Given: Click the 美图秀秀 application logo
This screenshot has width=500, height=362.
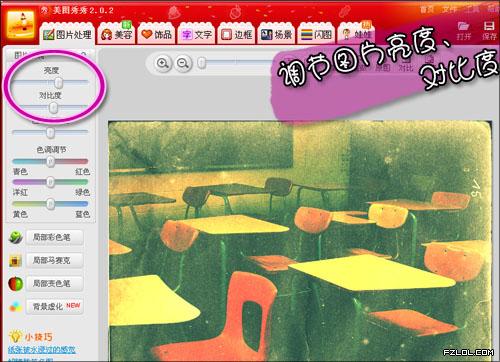Looking at the screenshot, I should [21, 25].
